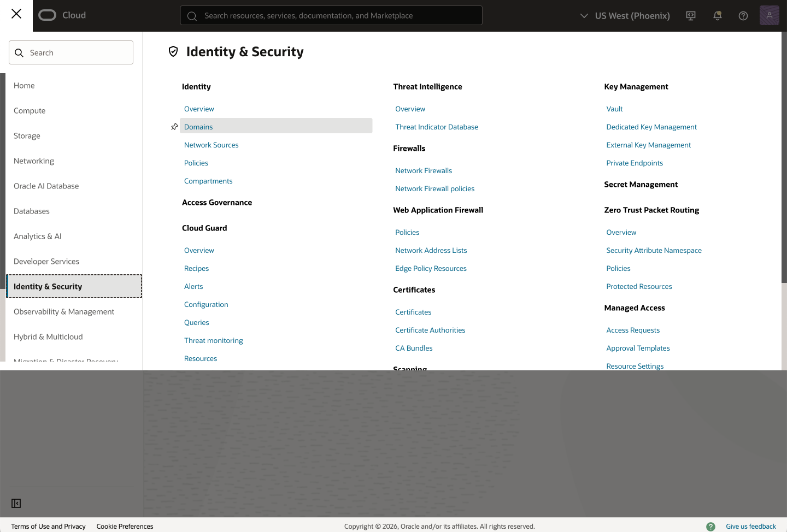Expand the US West (Phoenix) region selector
787x532 pixels.
(x=625, y=16)
